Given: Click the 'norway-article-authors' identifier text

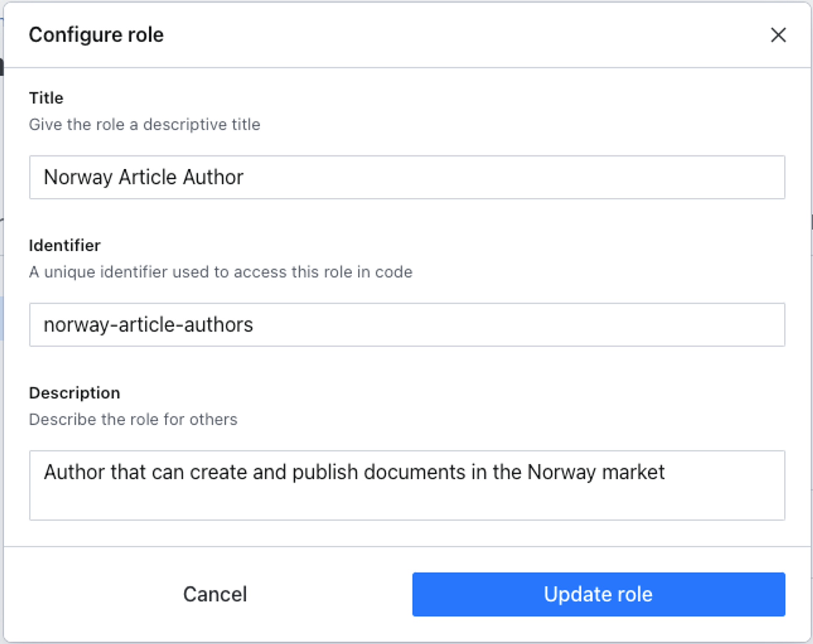Looking at the screenshot, I should tap(148, 325).
